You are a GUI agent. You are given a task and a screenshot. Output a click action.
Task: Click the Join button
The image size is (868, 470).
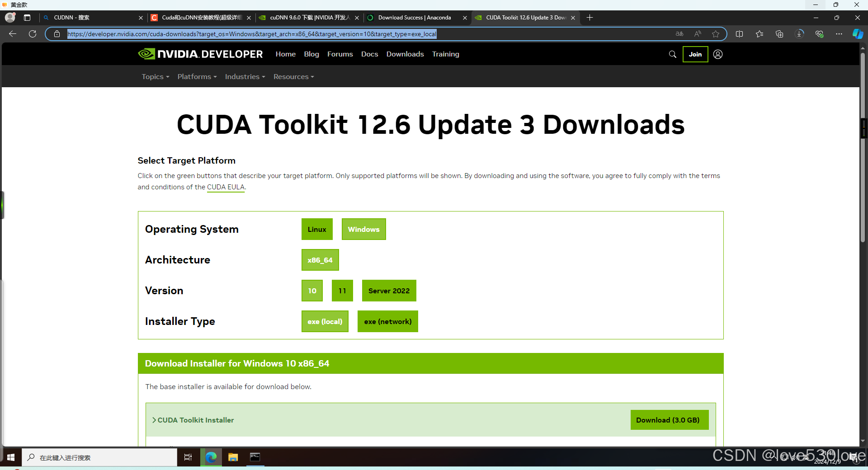[695, 54]
